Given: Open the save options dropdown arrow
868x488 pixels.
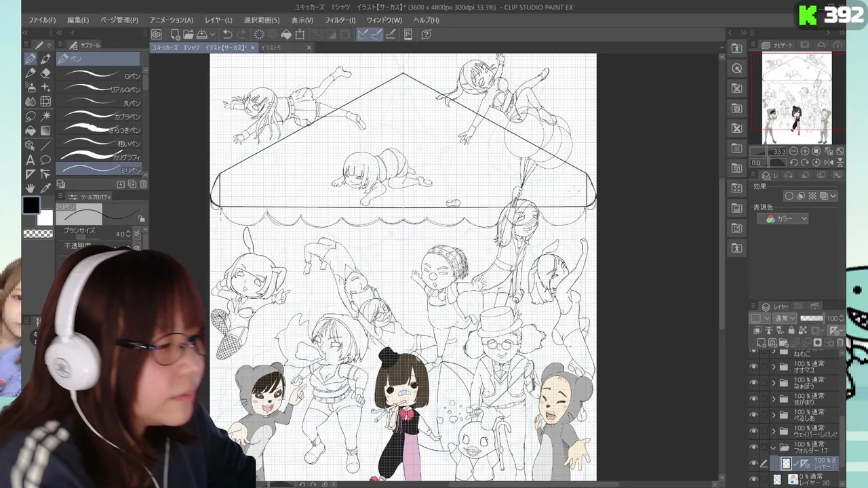Looking at the screenshot, I should (212, 35).
